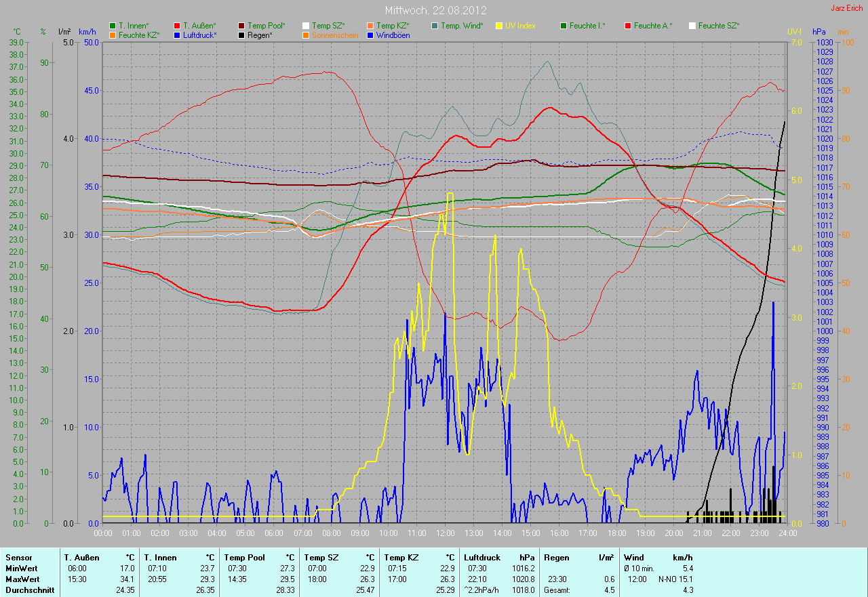Click the 'Temp KZ' table column header
This screenshot has height=597, width=868.
point(401,558)
